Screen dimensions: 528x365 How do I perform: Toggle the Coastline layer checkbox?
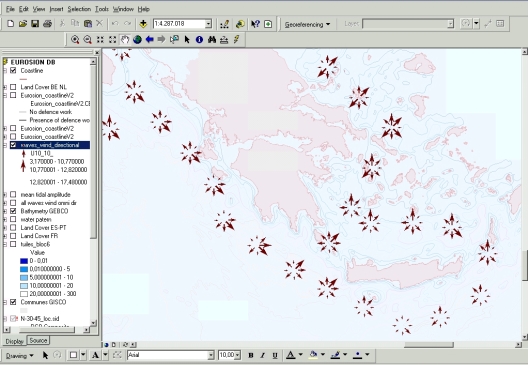click(x=13, y=70)
